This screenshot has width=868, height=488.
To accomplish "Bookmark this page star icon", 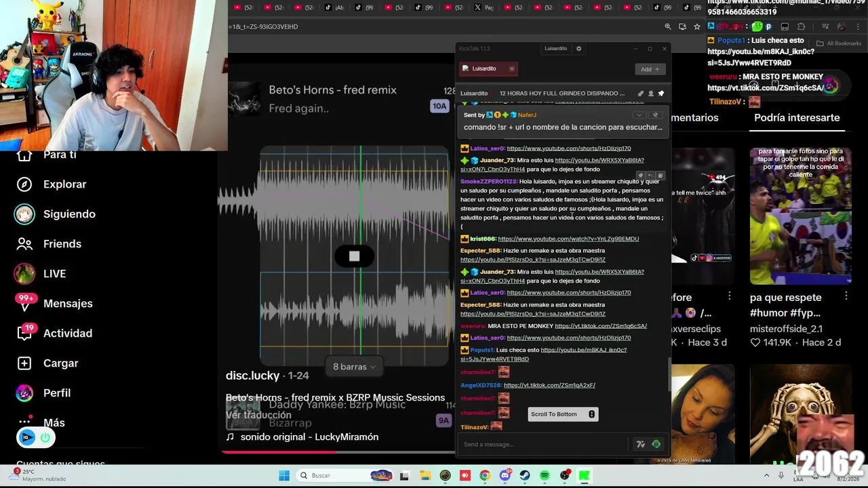I will coord(696,26).
